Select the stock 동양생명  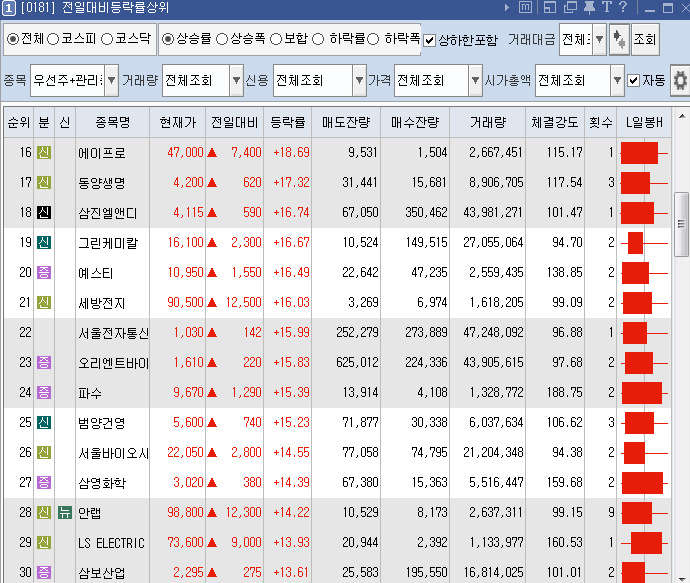point(102,183)
